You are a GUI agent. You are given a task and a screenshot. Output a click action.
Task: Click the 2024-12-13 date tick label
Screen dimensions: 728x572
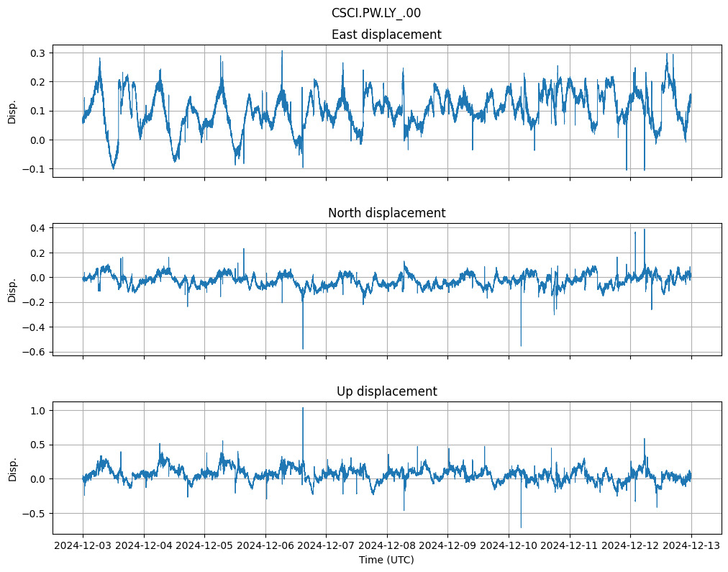[691, 545]
